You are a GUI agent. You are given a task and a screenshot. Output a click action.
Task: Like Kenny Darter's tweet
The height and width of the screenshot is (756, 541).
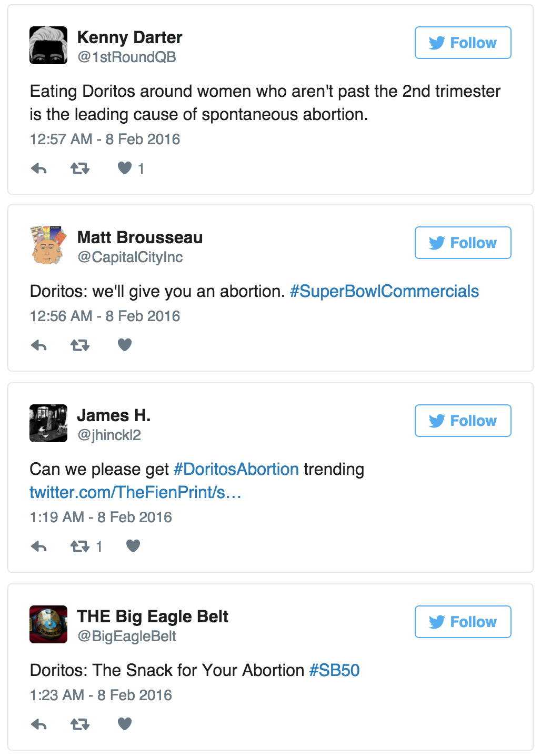pos(125,168)
